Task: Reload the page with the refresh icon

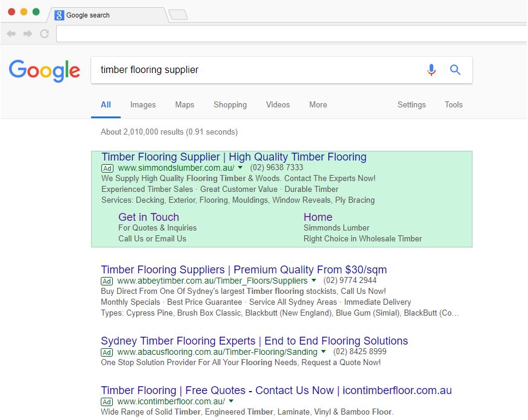Action: [x=45, y=34]
